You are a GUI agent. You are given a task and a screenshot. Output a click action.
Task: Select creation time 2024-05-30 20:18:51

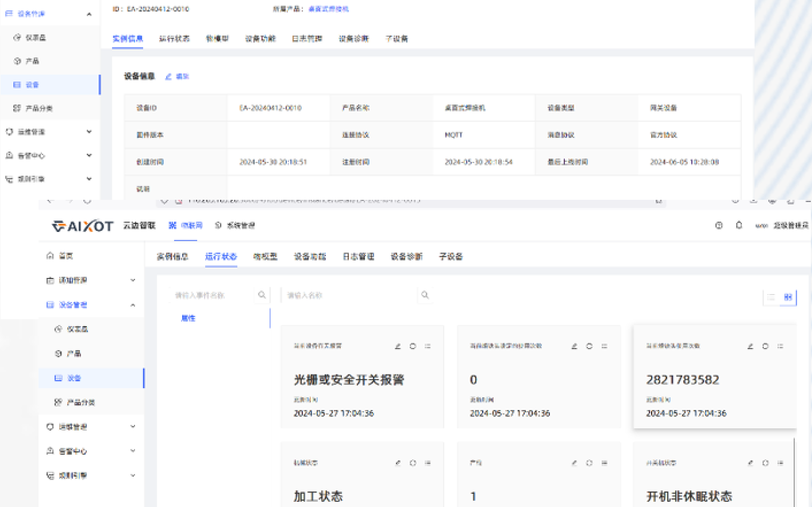273,162
